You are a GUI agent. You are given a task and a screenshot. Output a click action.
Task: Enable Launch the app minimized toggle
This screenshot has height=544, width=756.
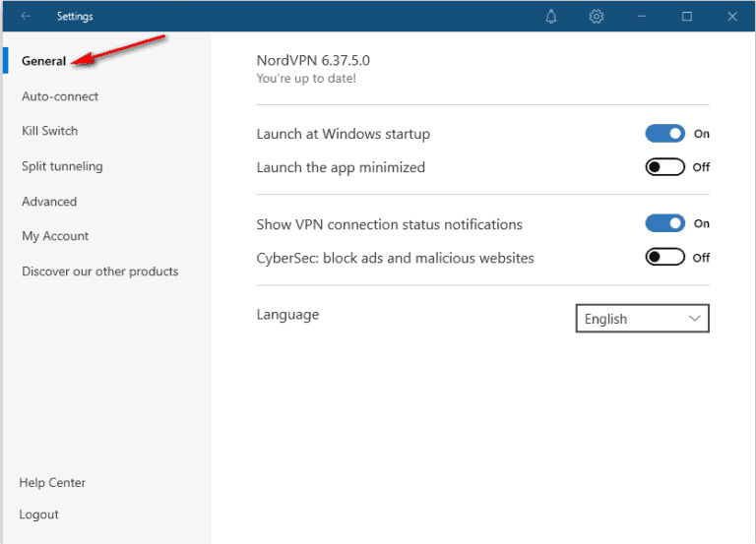[x=664, y=167]
